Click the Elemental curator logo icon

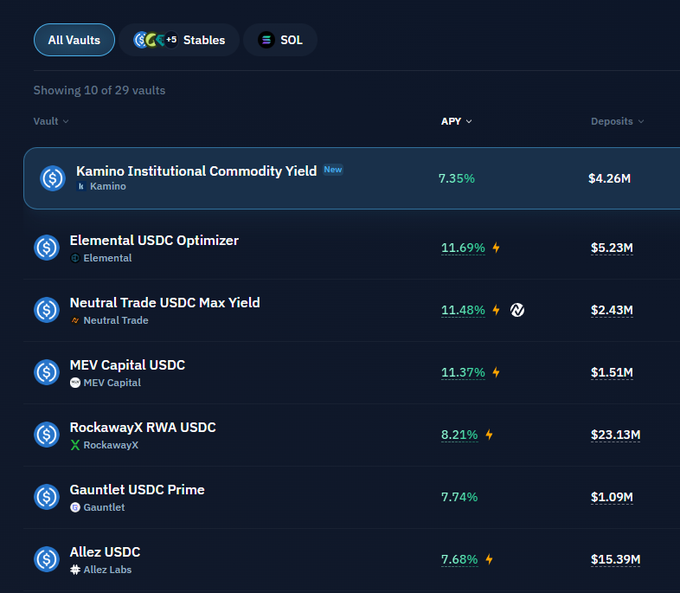(x=75, y=258)
